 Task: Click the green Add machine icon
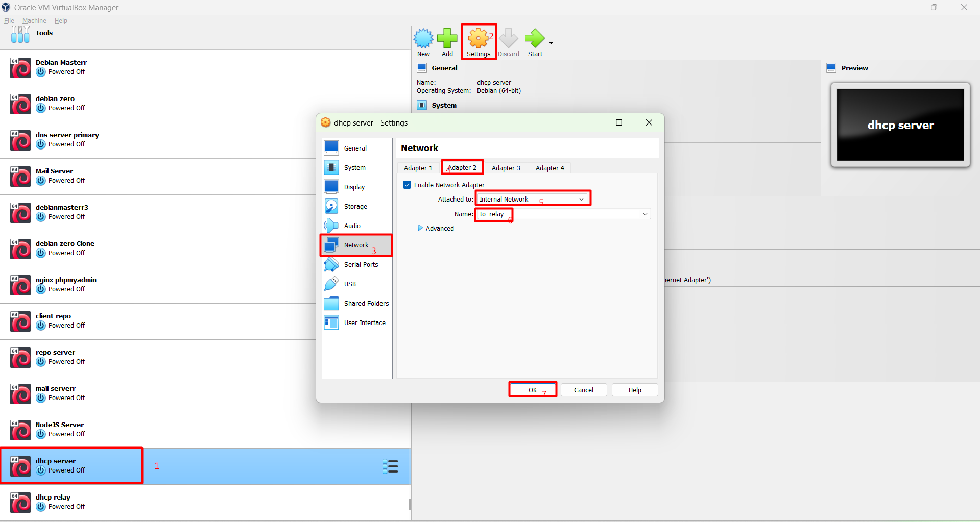[x=447, y=42]
